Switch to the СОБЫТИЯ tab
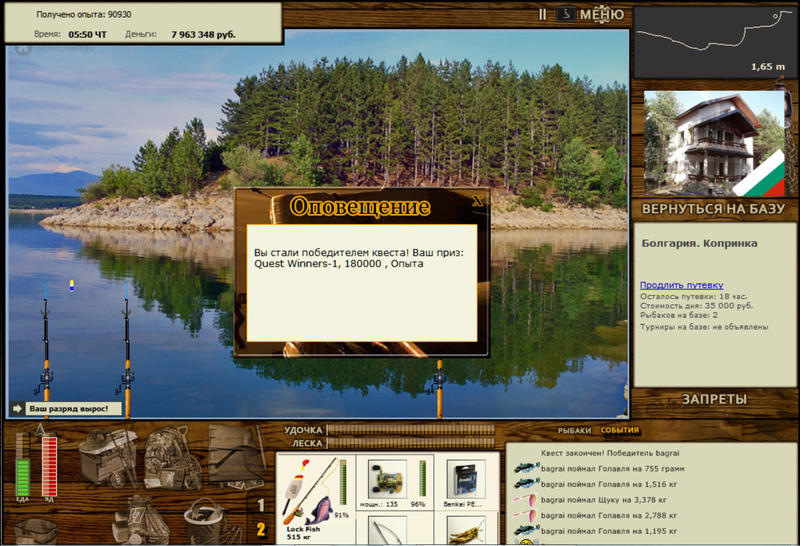The image size is (800, 546). tap(619, 430)
